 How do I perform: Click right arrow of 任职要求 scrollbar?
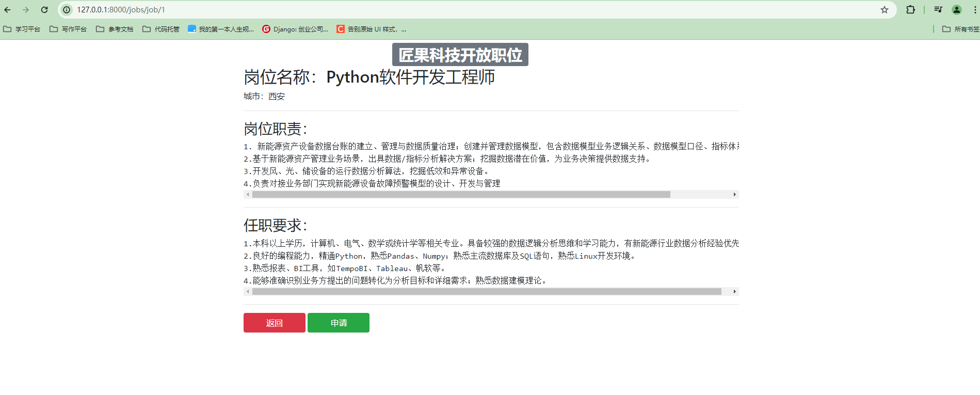click(735, 292)
